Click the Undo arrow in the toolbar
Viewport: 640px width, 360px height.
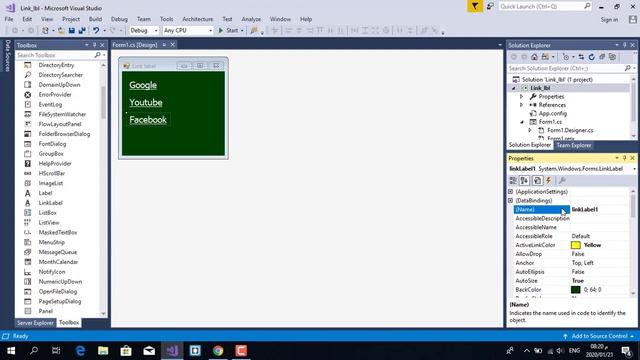coord(96,31)
